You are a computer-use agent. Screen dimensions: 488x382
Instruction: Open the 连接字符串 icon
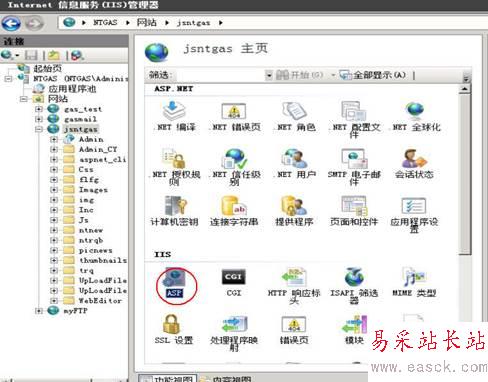coord(234,206)
